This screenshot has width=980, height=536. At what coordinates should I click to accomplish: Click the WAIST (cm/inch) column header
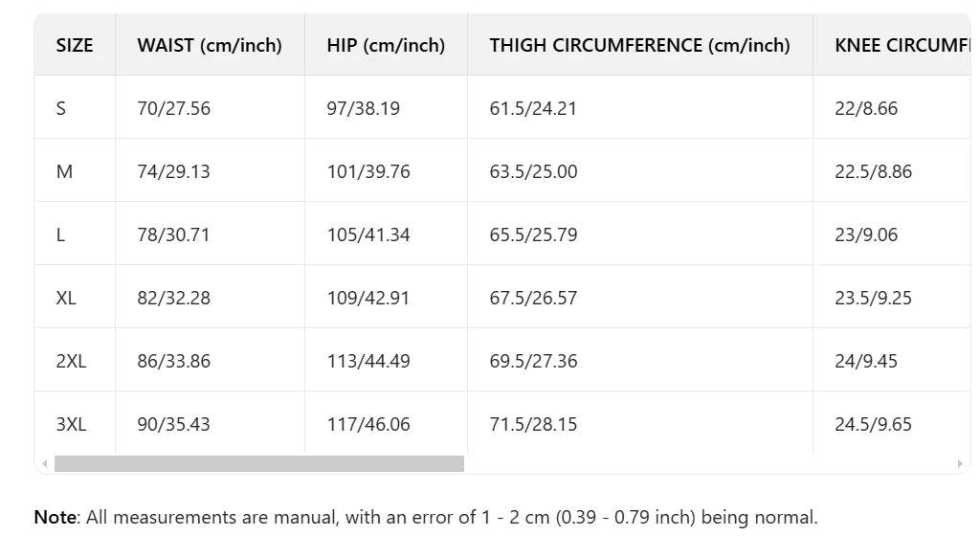click(x=210, y=45)
